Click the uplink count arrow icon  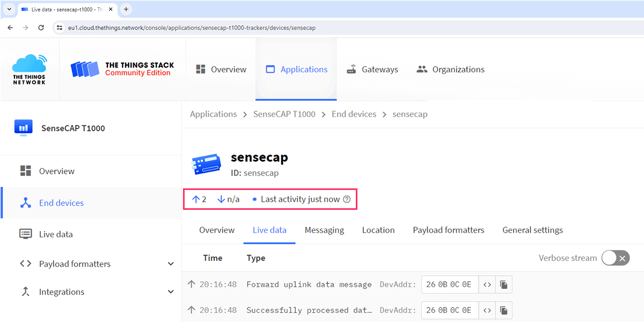[196, 199]
